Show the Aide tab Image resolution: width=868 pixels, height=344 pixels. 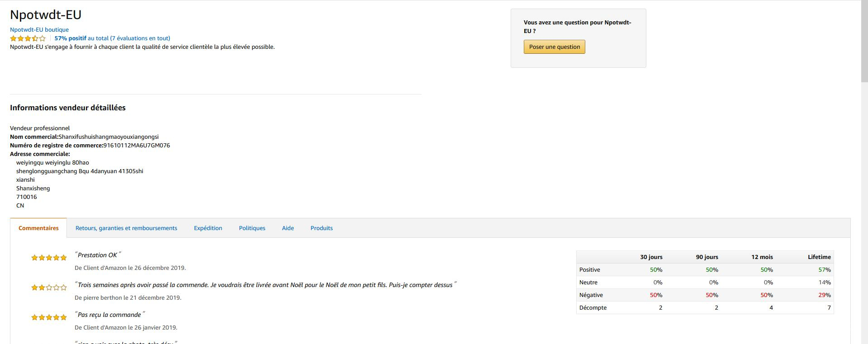point(288,228)
